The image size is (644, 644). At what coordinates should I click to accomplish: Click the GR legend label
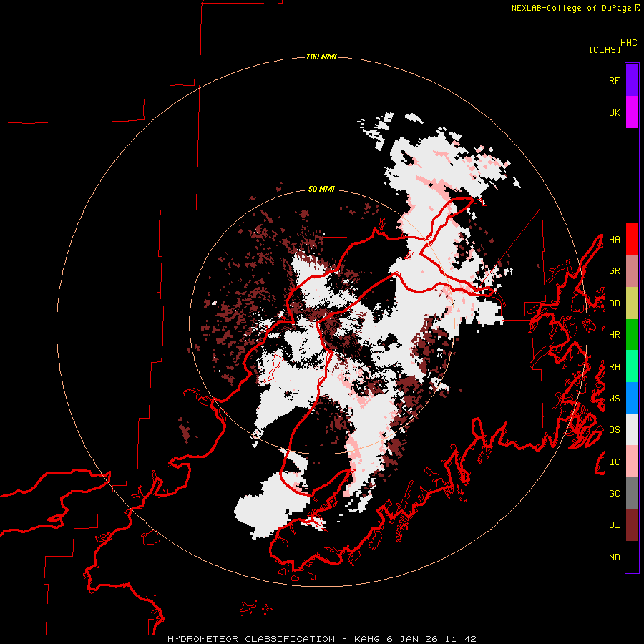615,271
